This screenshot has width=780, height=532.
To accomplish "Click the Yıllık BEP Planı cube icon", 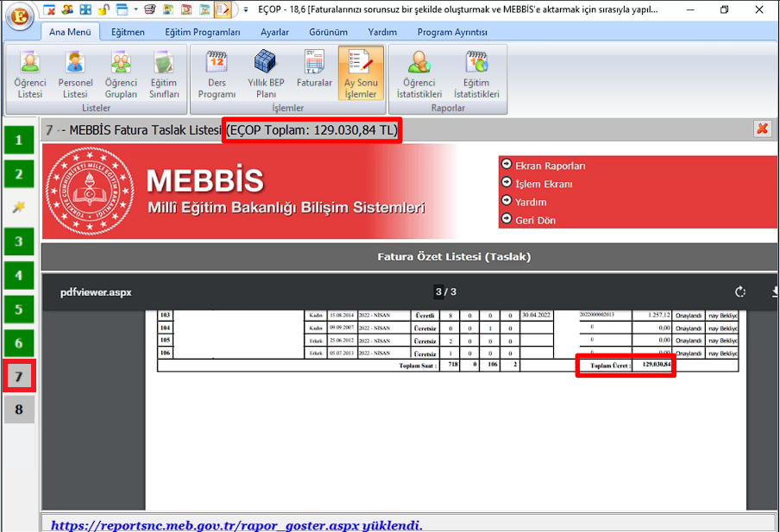I will point(266,74).
